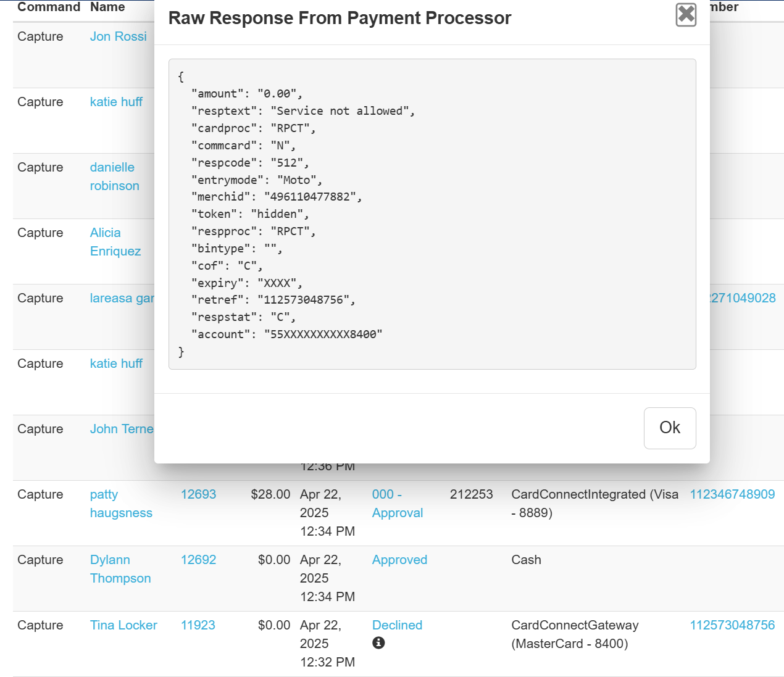Select the auth code 212253 cell
784x677 pixels.
click(472, 494)
